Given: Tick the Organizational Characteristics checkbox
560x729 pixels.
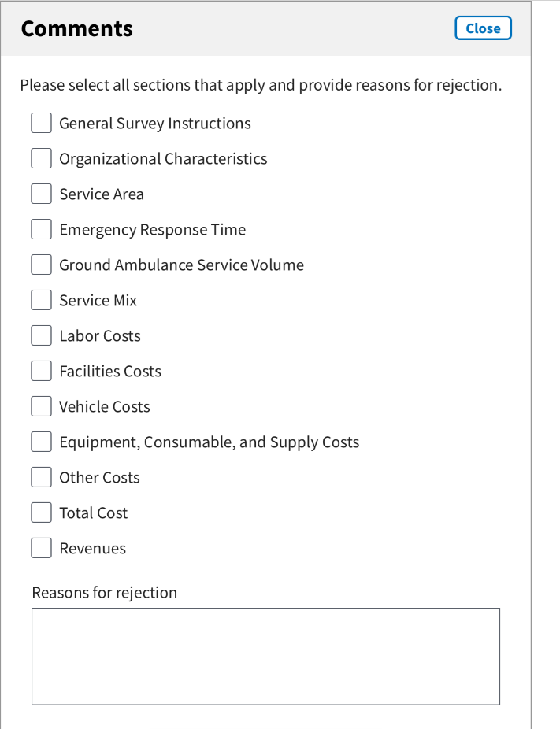Looking at the screenshot, I should click(42, 159).
